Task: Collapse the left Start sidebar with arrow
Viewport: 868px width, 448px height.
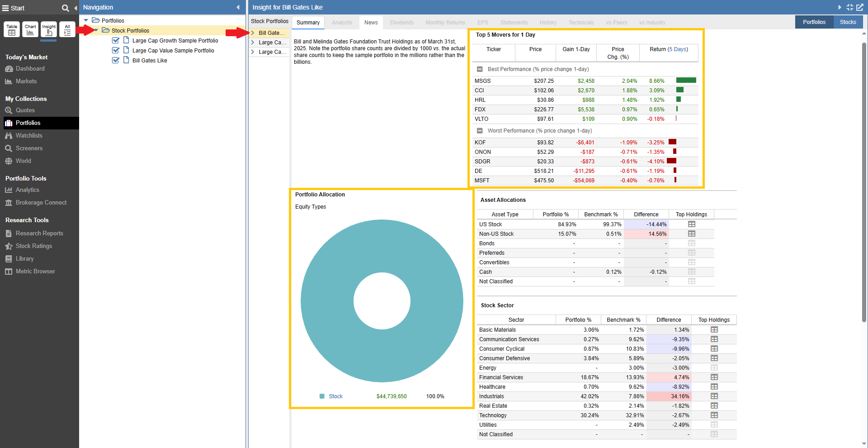Action: (x=75, y=8)
